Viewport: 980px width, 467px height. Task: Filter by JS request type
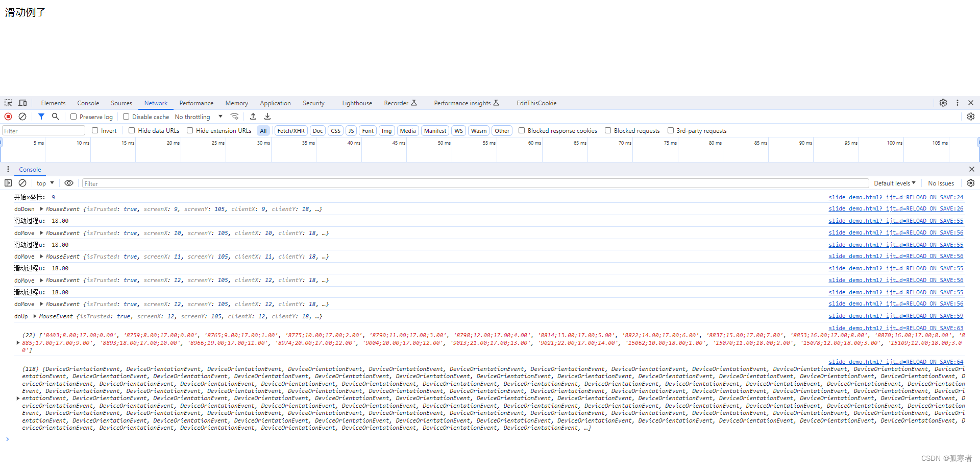coord(351,131)
